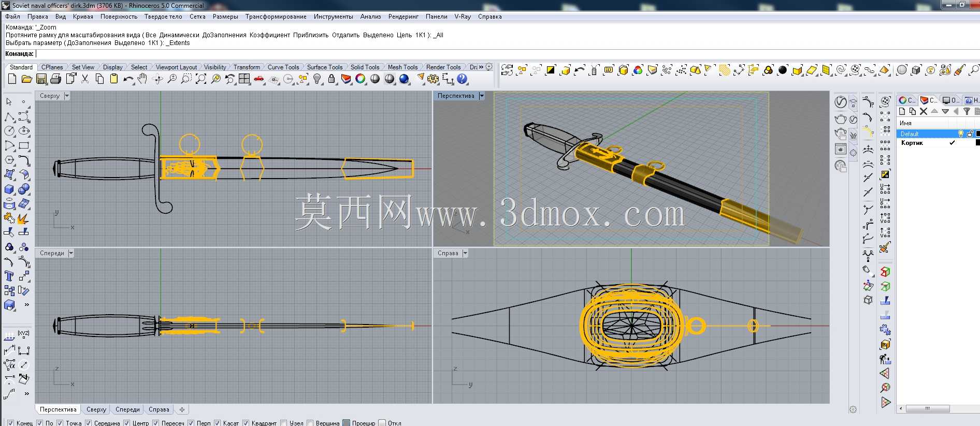
Task: Click the blue Render sphere icon
Action: pos(404,79)
